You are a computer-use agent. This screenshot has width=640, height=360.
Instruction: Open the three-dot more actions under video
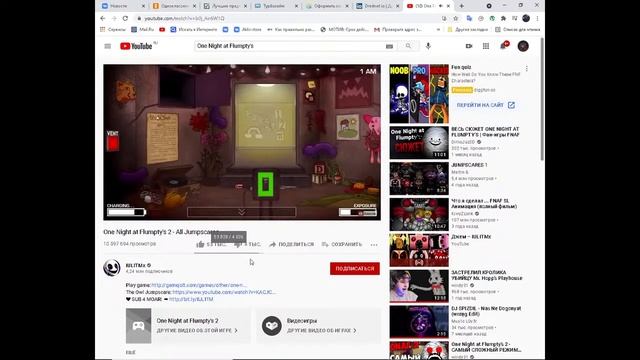pyautogui.click(x=374, y=244)
